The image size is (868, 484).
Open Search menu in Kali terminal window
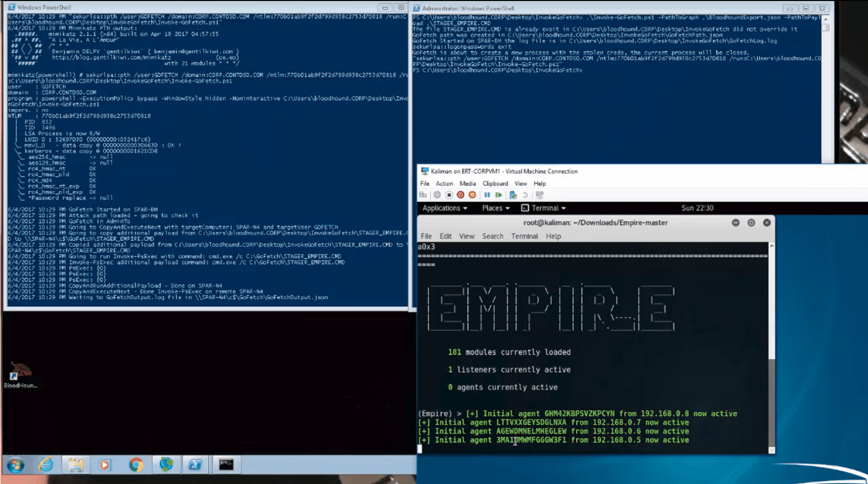coord(493,236)
